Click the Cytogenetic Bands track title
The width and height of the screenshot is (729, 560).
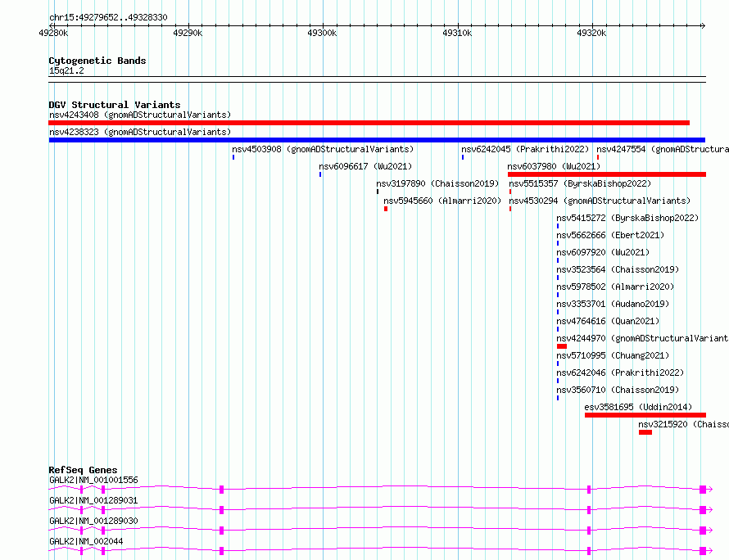coord(97,61)
